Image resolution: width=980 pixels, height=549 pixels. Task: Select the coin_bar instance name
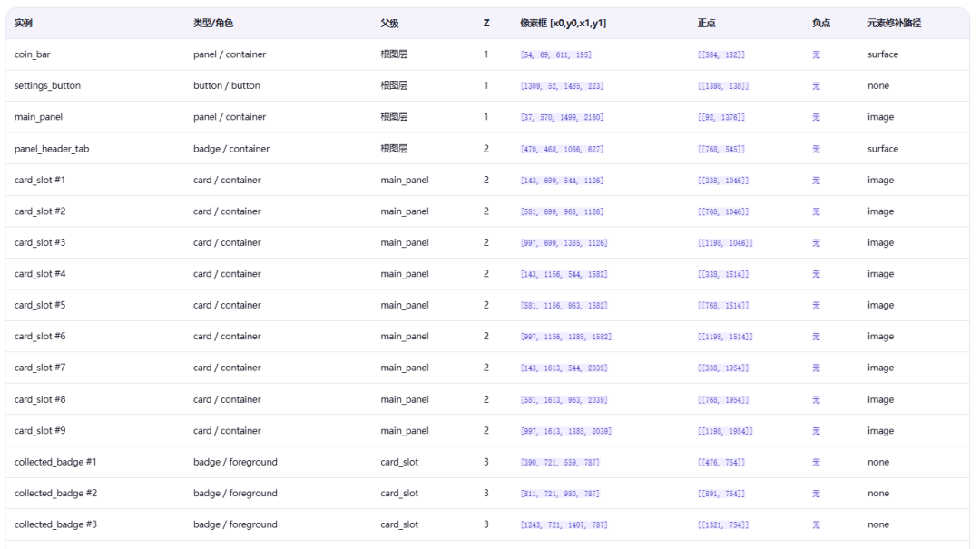coord(33,54)
